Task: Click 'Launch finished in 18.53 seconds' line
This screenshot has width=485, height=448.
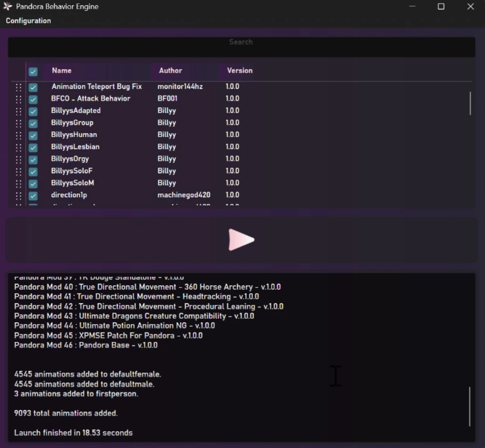Action: [x=73, y=433]
